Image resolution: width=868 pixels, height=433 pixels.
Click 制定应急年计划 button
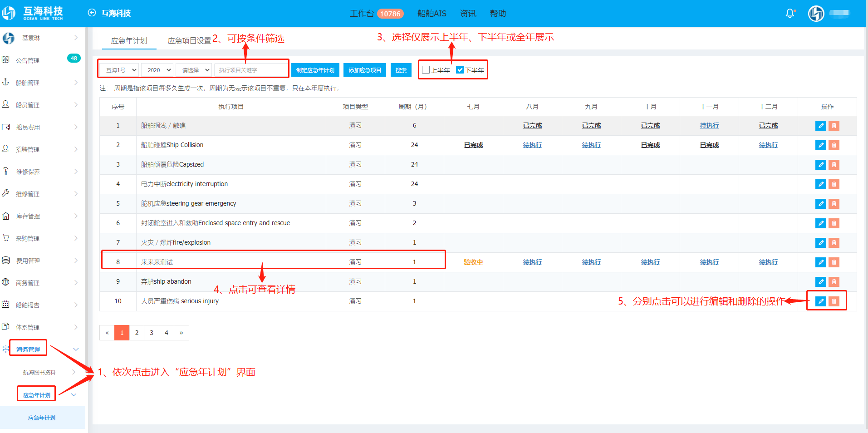pyautogui.click(x=315, y=70)
